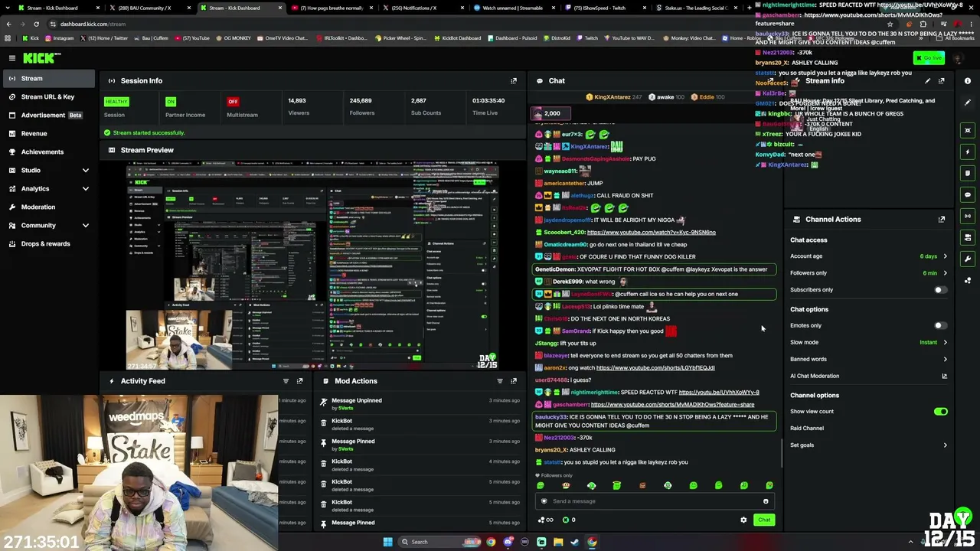Viewport: 980px width, 551px height.
Task: Open Slow mode options chevron
Action: (x=945, y=343)
